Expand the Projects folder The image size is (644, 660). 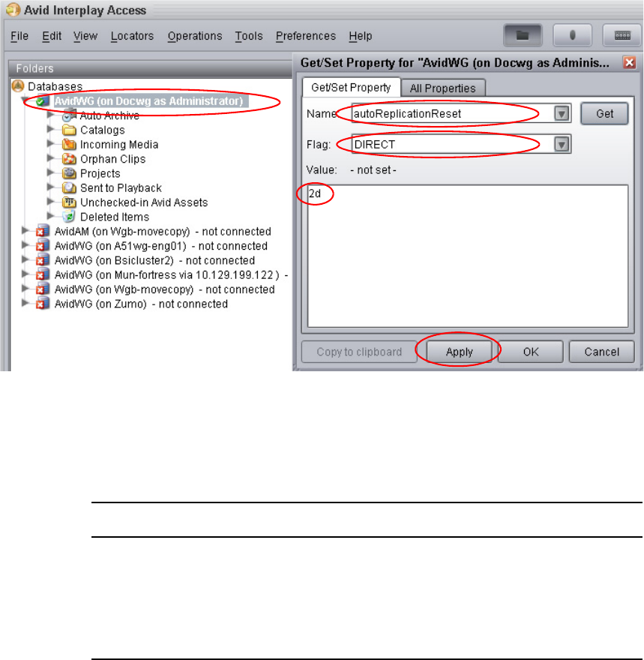(50, 172)
